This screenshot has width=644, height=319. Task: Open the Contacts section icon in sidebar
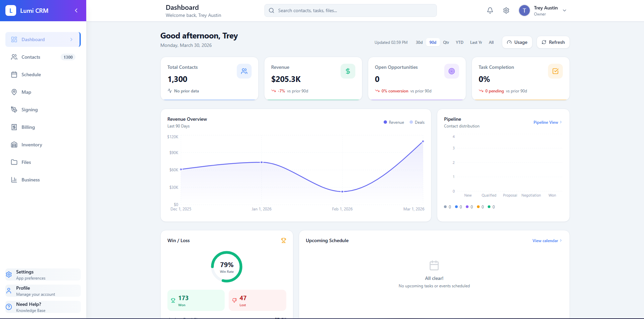(x=14, y=57)
